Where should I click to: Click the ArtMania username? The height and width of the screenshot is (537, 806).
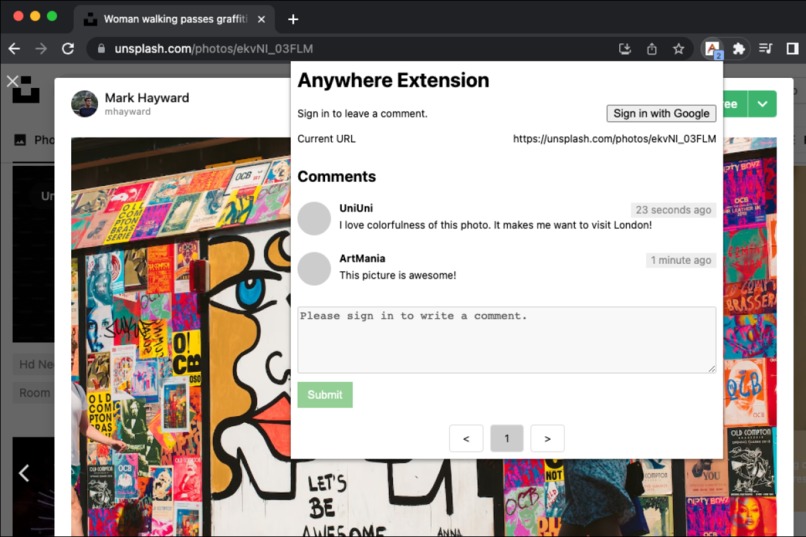pos(362,258)
